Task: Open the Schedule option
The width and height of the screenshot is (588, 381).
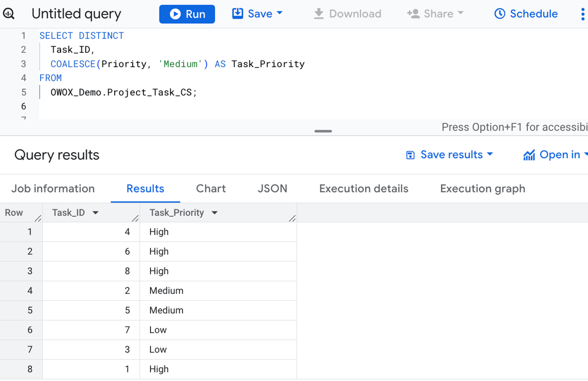Action: click(x=526, y=14)
